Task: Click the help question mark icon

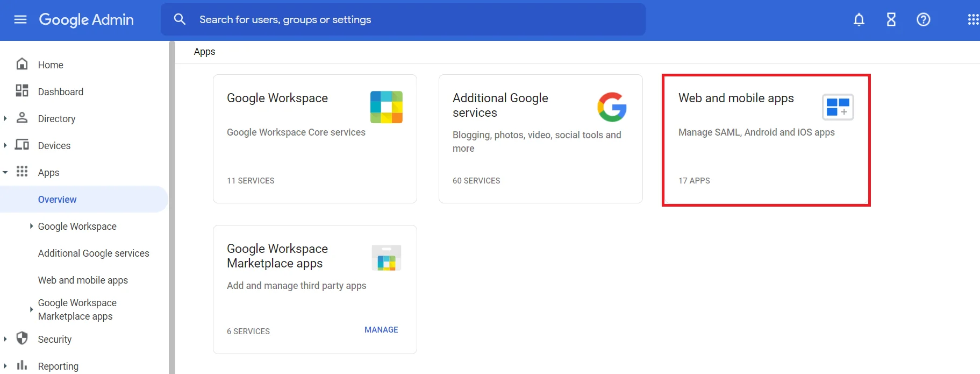Action: pos(923,20)
